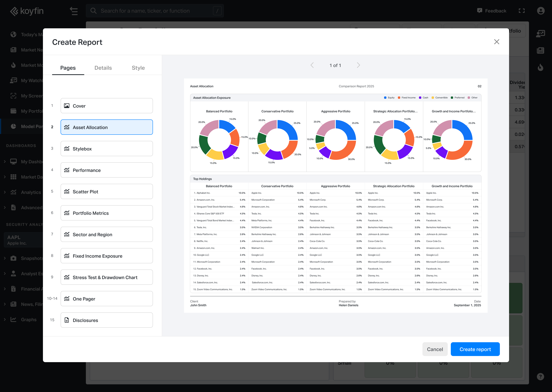
Task: Click the watchlist icon in right rail
Action: pos(540,33)
